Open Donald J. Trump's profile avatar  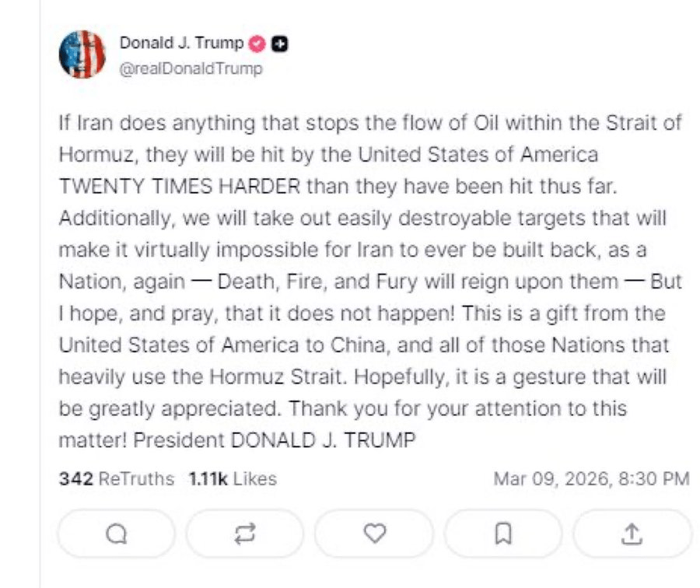click(x=82, y=55)
